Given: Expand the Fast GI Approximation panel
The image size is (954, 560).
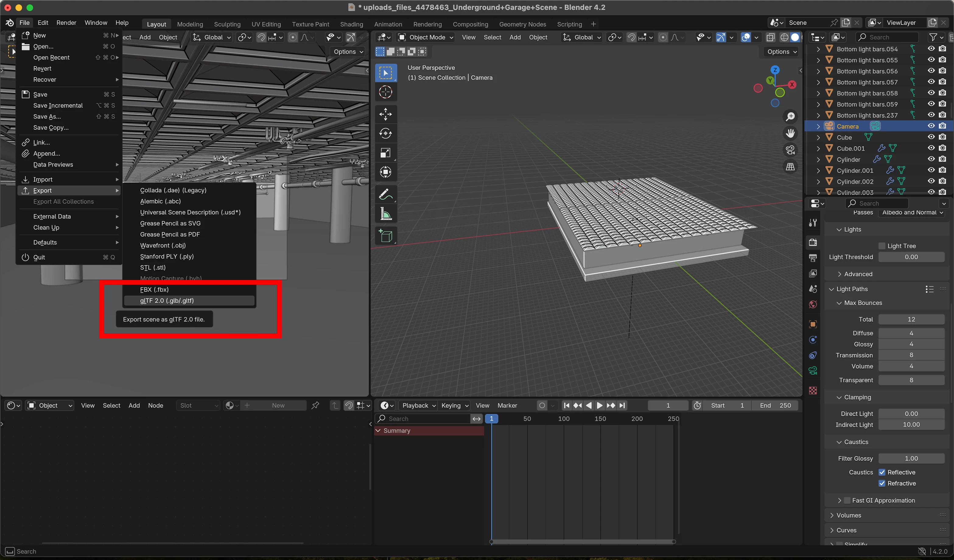Looking at the screenshot, I should [839, 500].
